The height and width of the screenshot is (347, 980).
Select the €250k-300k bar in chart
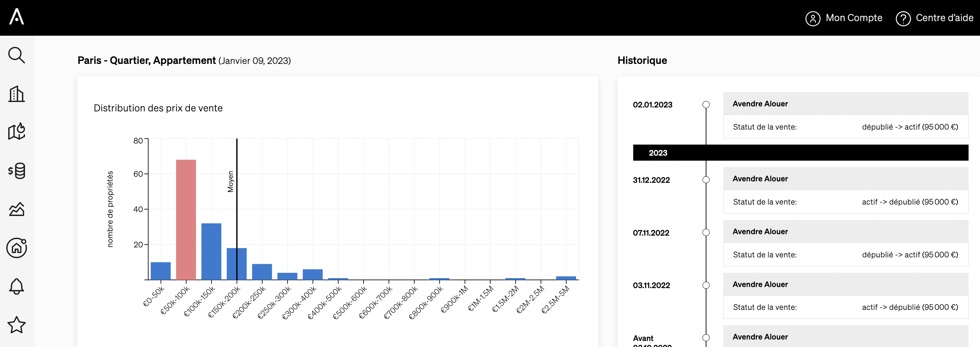click(x=287, y=276)
